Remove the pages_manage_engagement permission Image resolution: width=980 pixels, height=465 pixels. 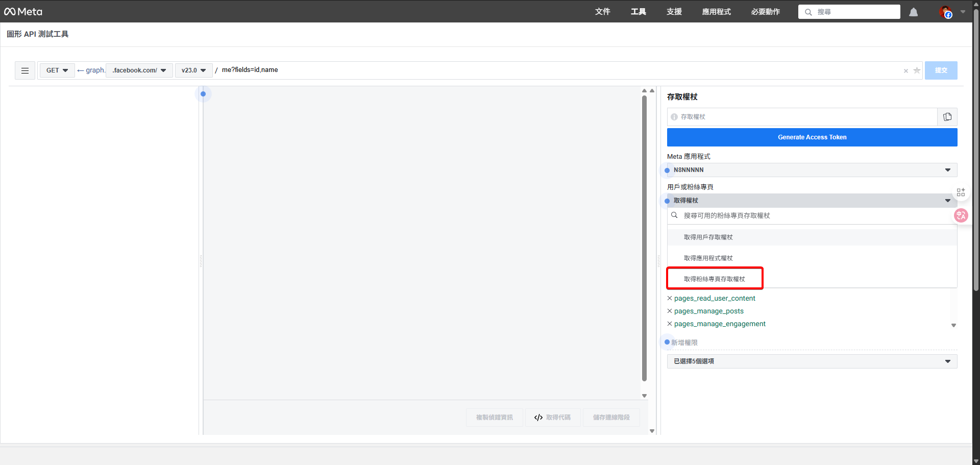(670, 324)
